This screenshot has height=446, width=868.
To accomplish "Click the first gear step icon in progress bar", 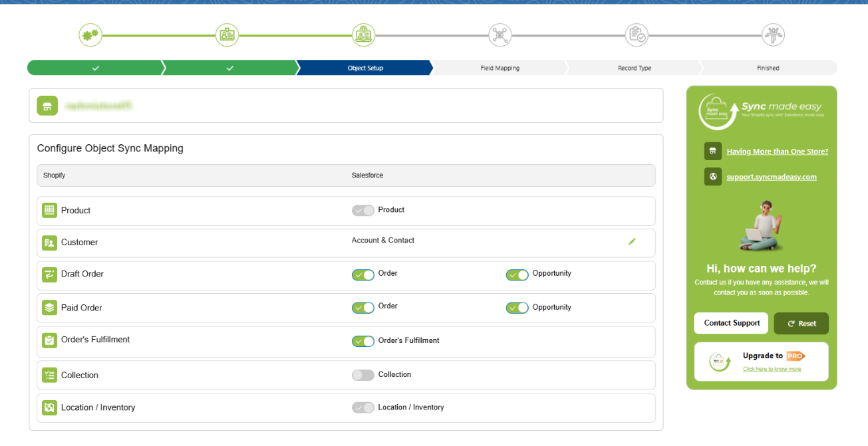I will coord(90,35).
